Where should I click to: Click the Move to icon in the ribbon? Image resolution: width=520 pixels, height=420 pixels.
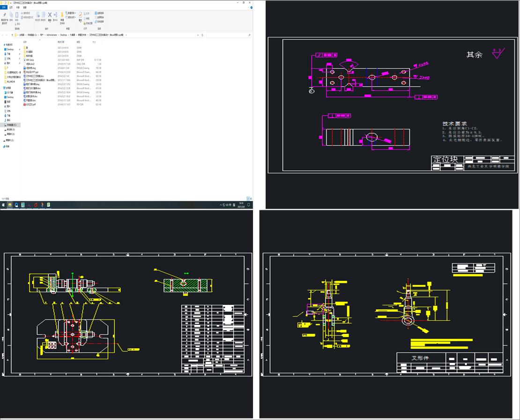pos(37,16)
